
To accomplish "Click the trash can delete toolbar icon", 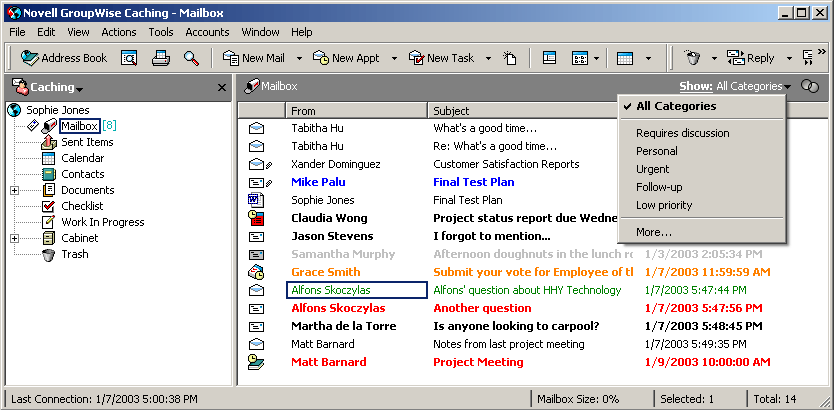I will tap(693, 58).
